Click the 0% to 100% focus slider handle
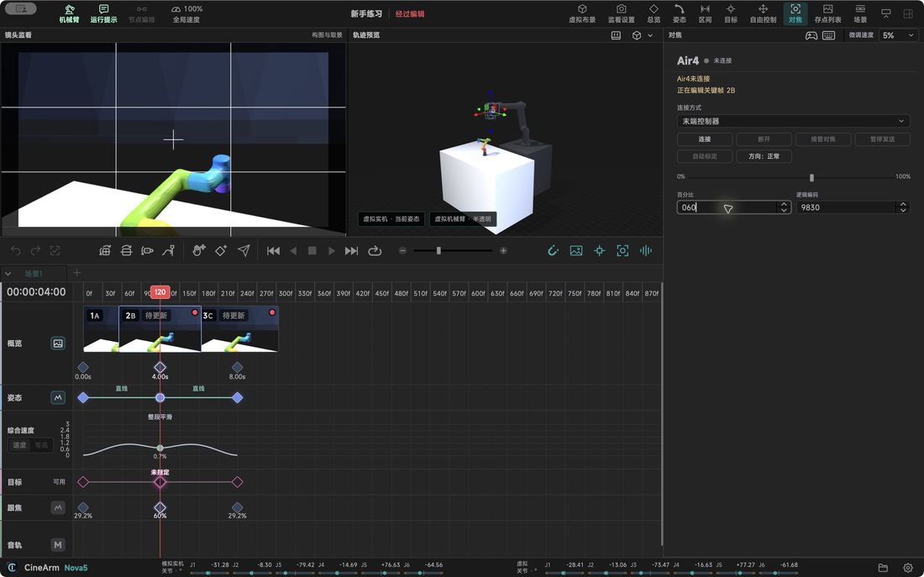The image size is (924, 577). [x=811, y=177]
